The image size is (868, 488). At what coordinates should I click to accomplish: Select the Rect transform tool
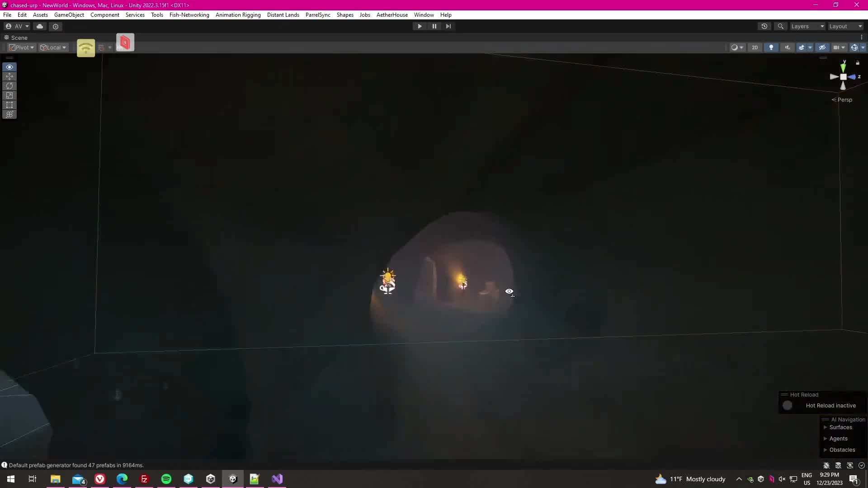9,105
